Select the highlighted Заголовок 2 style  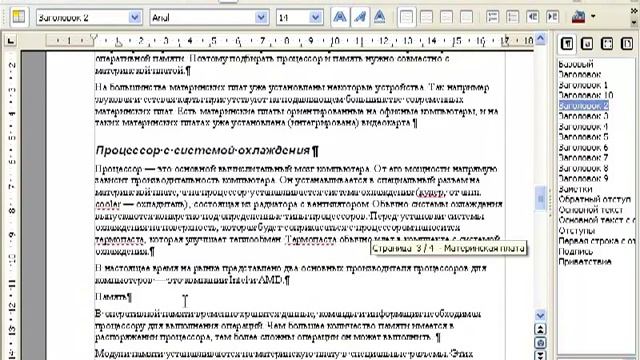tap(584, 105)
